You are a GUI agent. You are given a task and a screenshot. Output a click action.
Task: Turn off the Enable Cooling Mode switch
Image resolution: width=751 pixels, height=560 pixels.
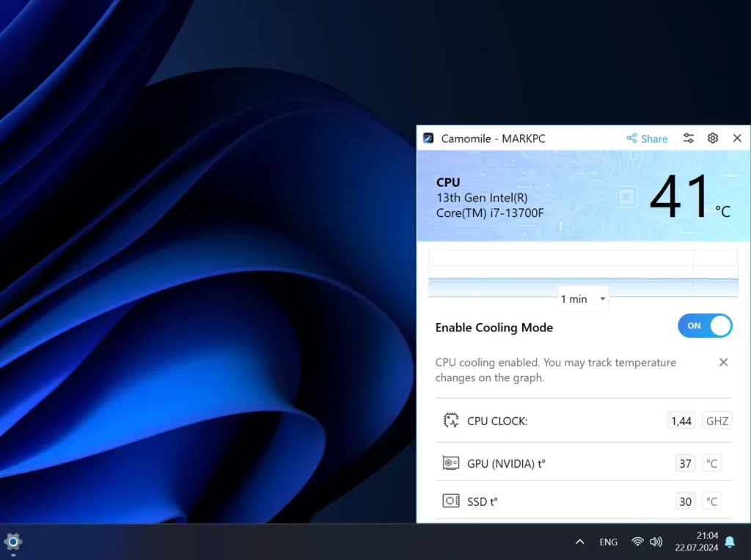705,326
